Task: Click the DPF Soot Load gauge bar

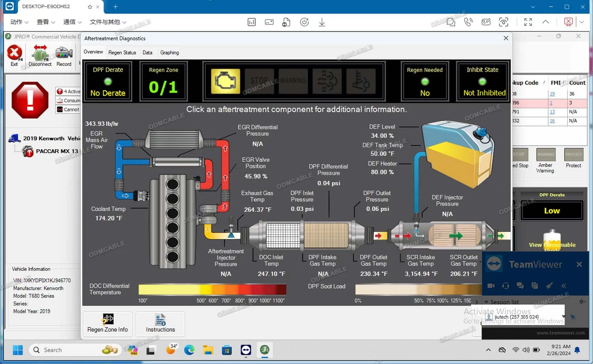Action: point(418,289)
